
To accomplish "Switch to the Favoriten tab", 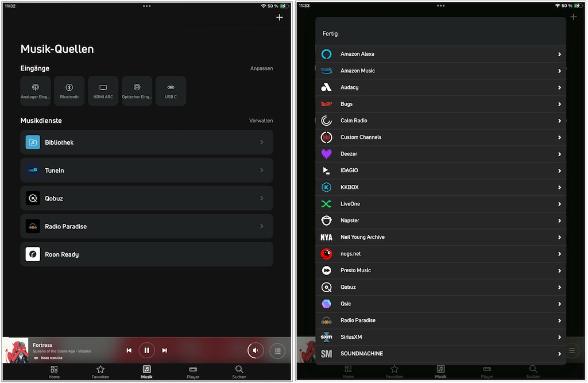I will click(x=100, y=372).
